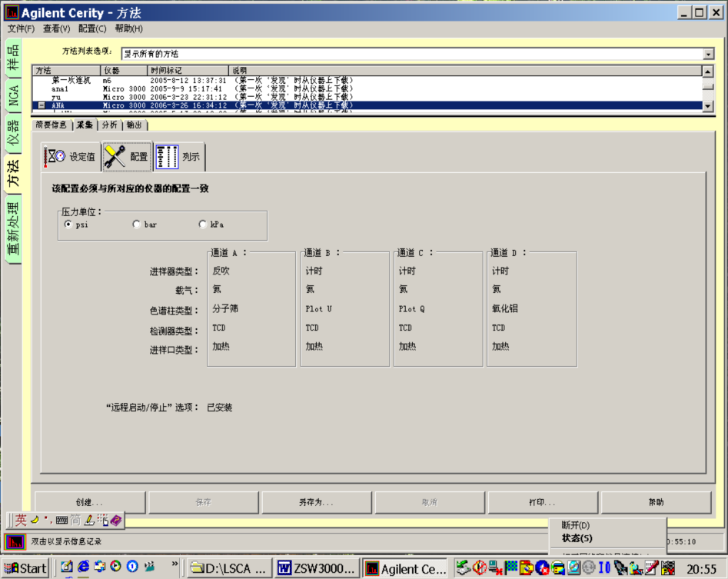Open the 重新处理 side tab
Screen dimensions: 728x579
point(13,228)
